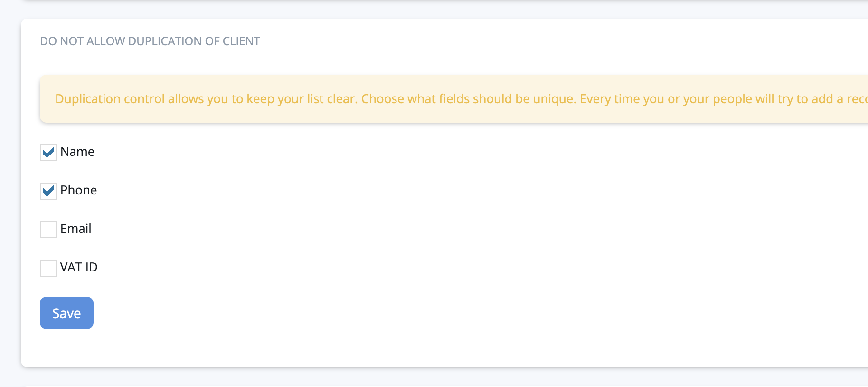Tick the VAT ID checkbox
This screenshot has width=868, height=387.
(48, 268)
